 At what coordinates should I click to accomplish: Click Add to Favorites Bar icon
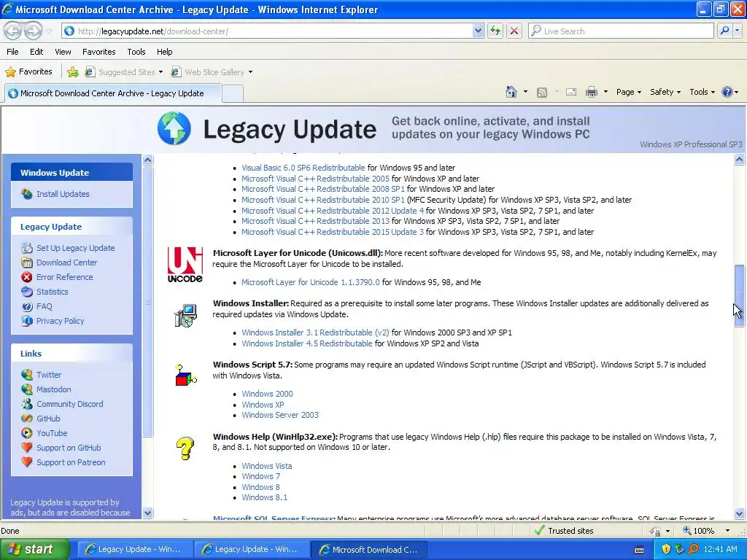point(73,72)
